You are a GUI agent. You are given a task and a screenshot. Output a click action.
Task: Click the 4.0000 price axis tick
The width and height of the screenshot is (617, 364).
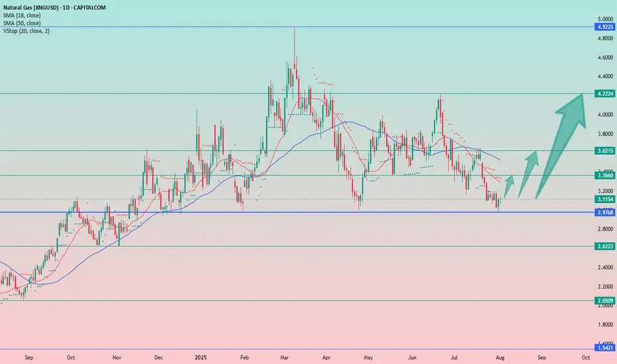point(605,115)
